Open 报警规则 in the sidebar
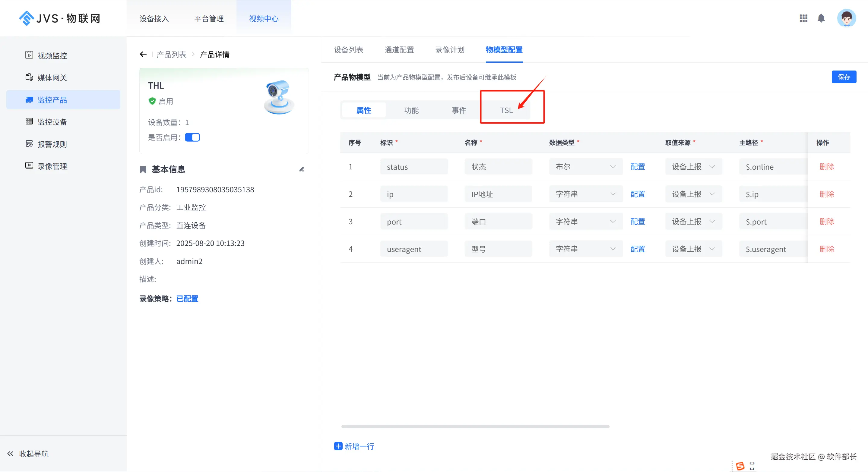The image size is (868, 472). click(x=52, y=144)
